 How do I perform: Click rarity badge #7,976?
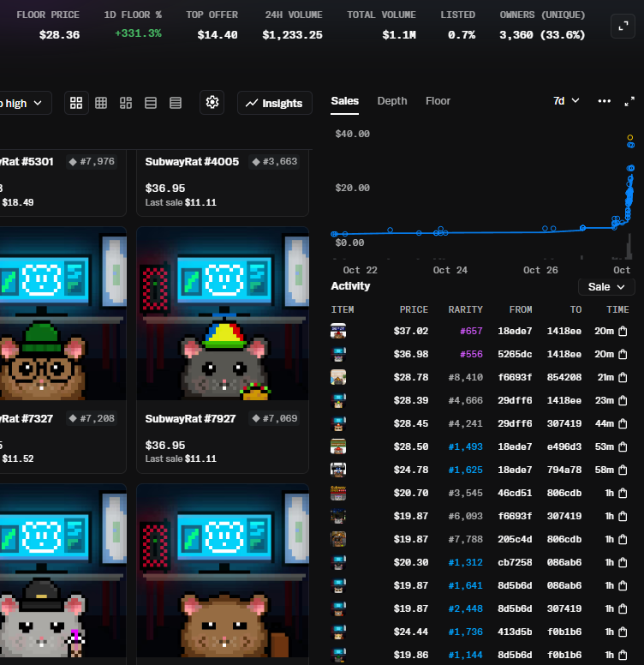pyautogui.click(x=92, y=162)
